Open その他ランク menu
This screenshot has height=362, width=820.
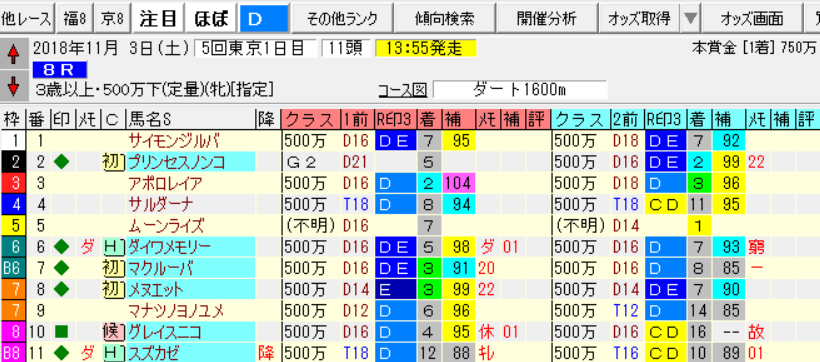coord(341,18)
